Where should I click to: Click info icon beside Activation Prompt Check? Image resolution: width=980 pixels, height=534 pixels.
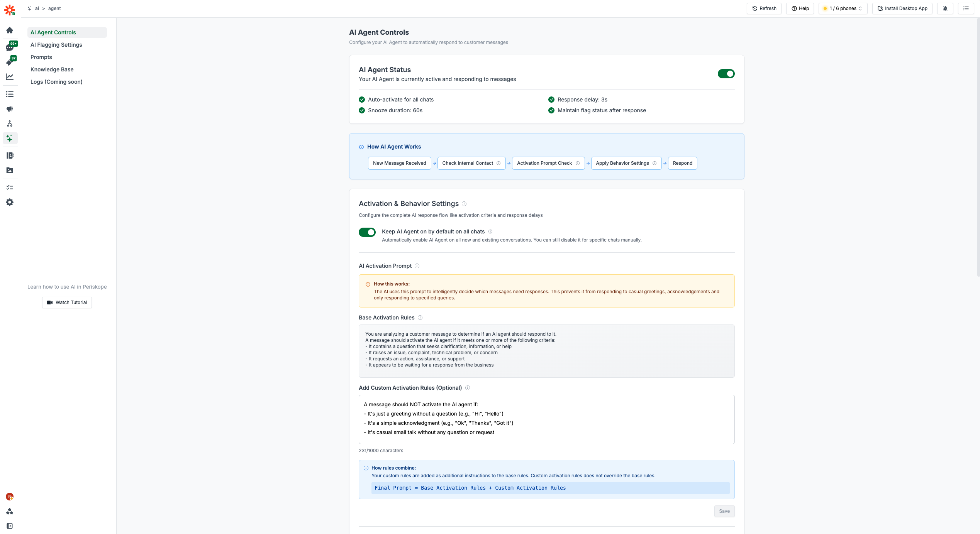[x=578, y=163]
